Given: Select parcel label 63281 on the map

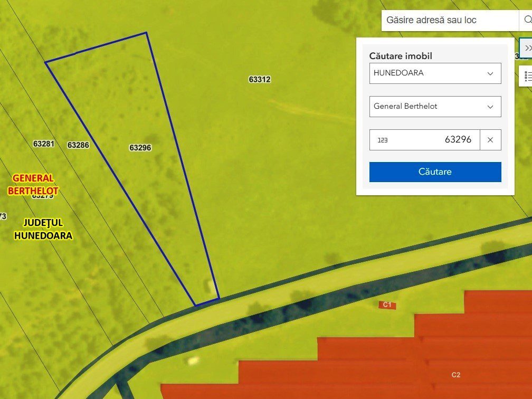Looking at the screenshot, I should pos(44,144).
